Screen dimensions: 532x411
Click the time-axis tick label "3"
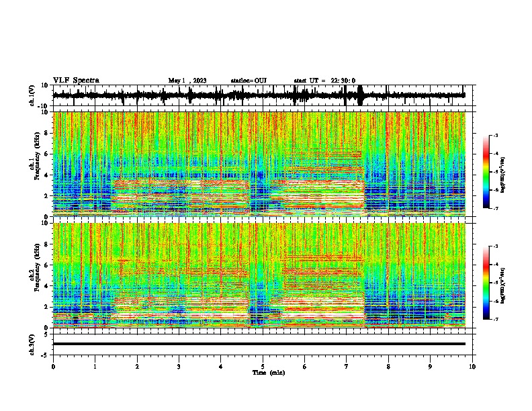pos(179,367)
